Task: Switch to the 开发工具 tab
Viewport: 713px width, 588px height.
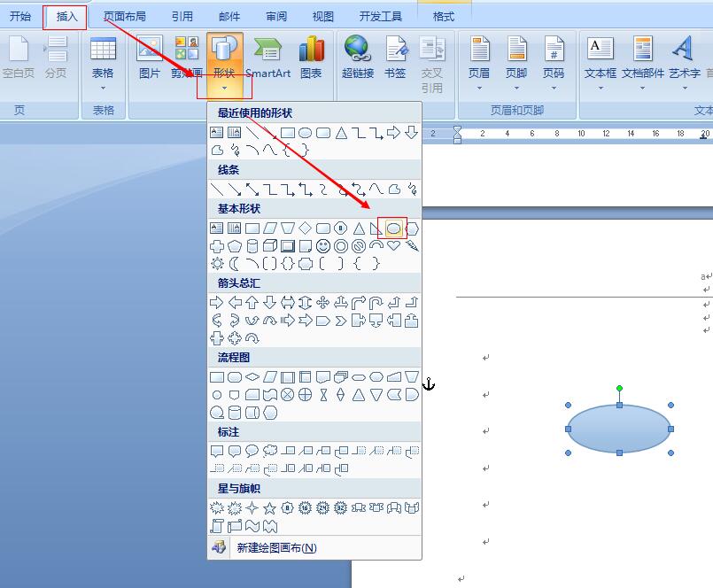Action: (381, 17)
